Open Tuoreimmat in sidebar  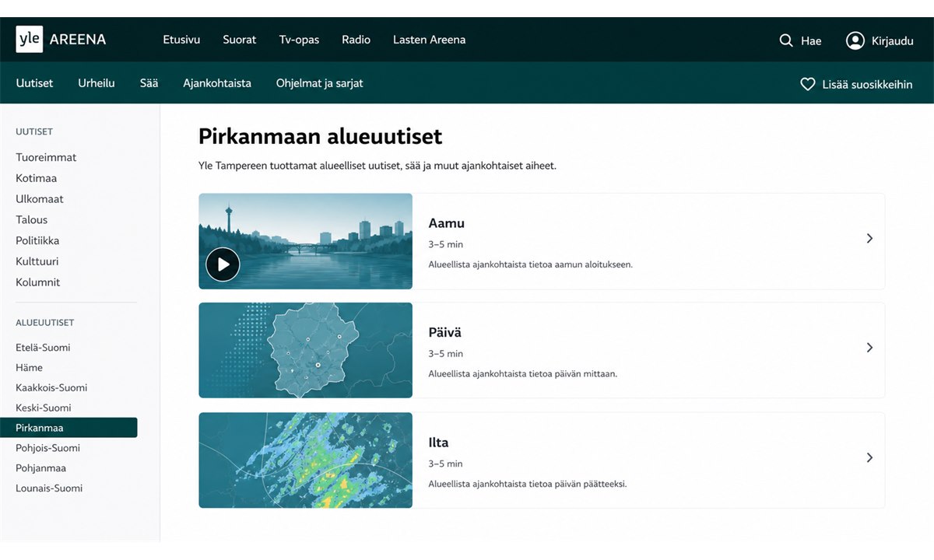tap(46, 157)
